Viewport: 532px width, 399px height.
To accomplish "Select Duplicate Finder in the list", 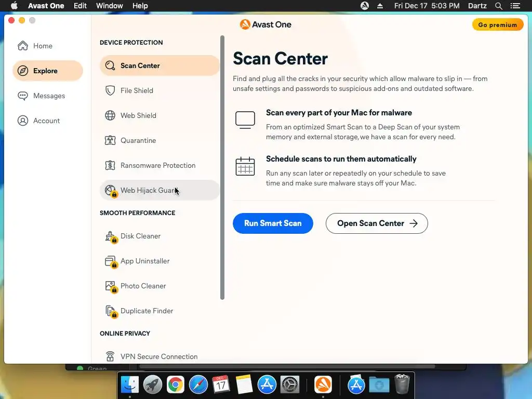I will (159, 311).
